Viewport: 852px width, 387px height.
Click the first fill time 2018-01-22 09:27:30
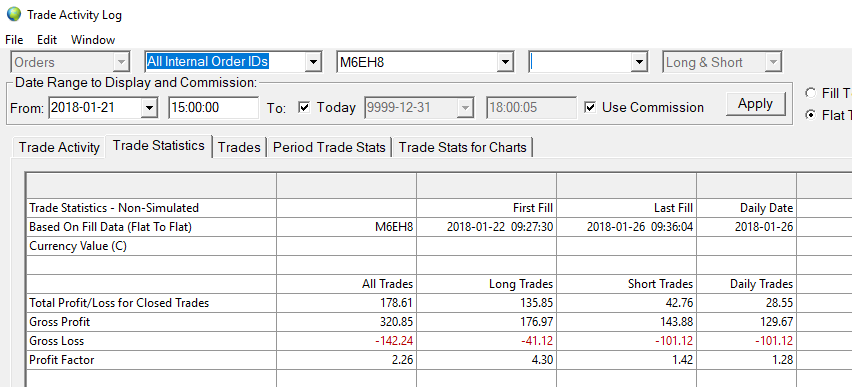[x=486, y=227]
